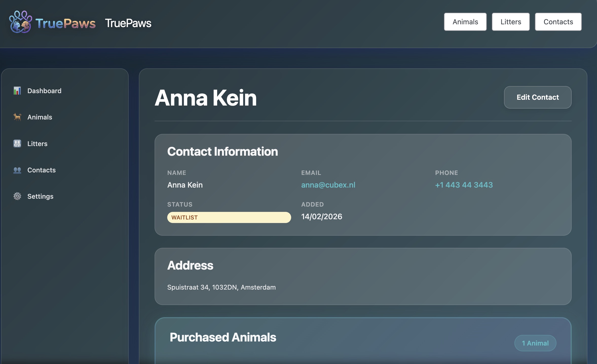
Task: Click the Purchased Animals section heading
Action: click(x=223, y=337)
